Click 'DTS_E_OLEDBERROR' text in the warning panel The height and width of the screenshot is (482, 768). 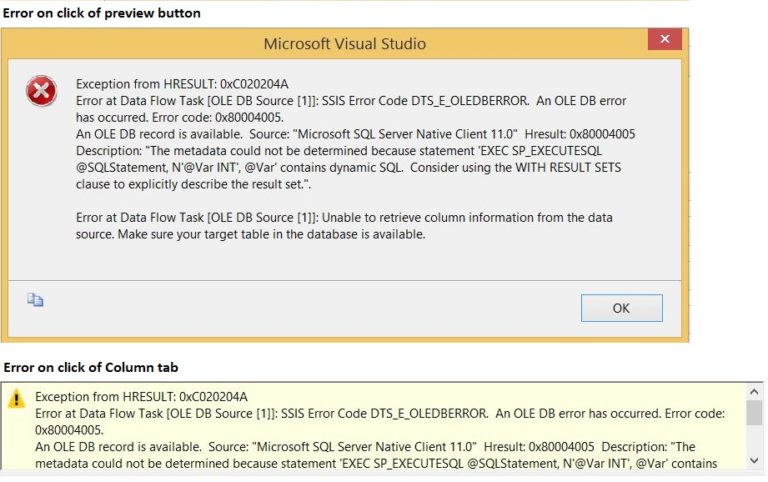[429, 413]
